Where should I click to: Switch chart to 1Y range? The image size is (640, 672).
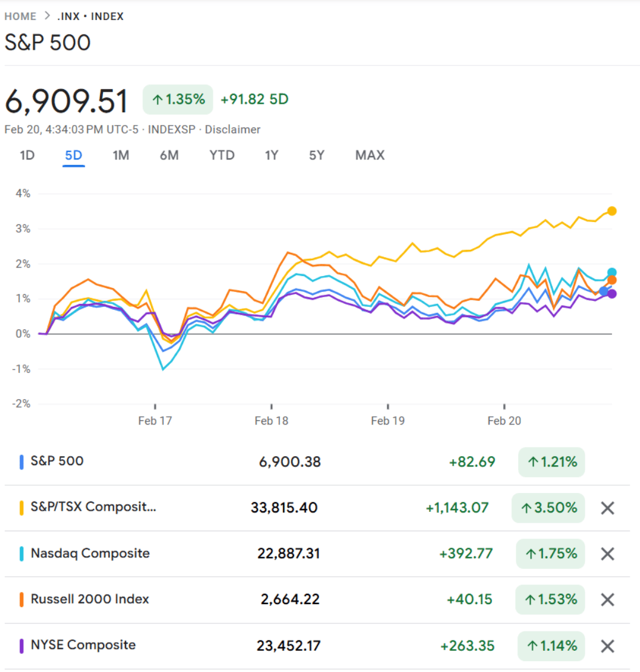(272, 155)
